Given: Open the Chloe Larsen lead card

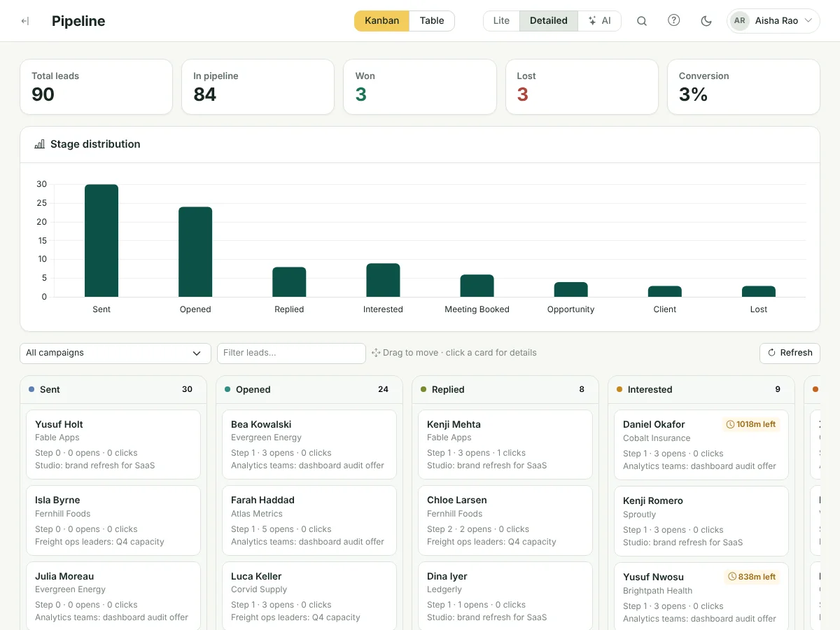Looking at the screenshot, I should coord(505,521).
